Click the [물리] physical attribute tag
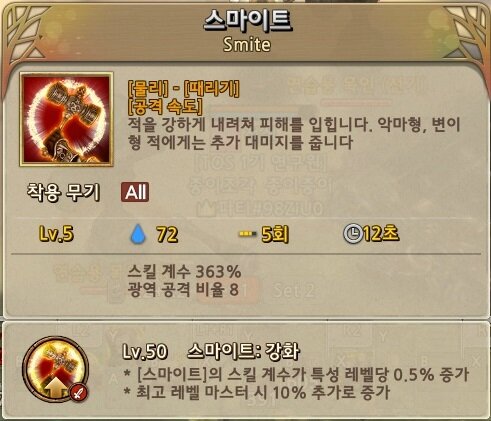The image size is (491, 421). pyautogui.click(x=148, y=88)
